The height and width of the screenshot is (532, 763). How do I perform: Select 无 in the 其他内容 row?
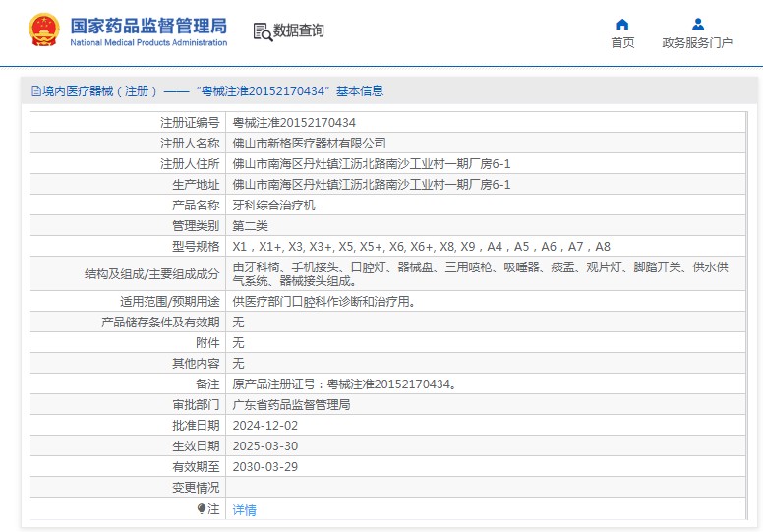point(238,364)
